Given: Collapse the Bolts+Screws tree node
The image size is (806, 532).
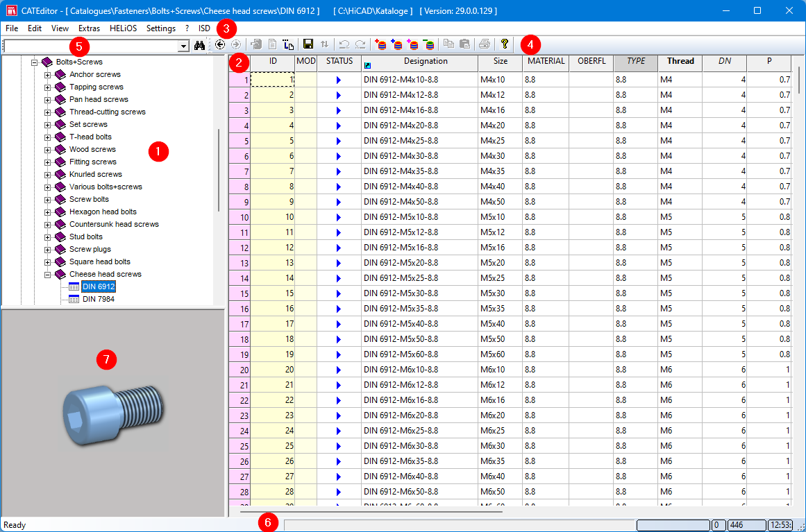Looking at the screenshot, I should 35,62.
